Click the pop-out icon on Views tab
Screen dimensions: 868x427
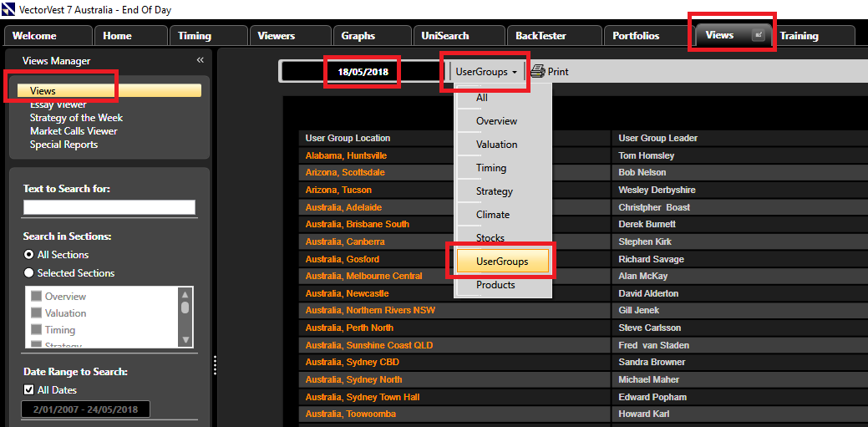pos(759,35)
